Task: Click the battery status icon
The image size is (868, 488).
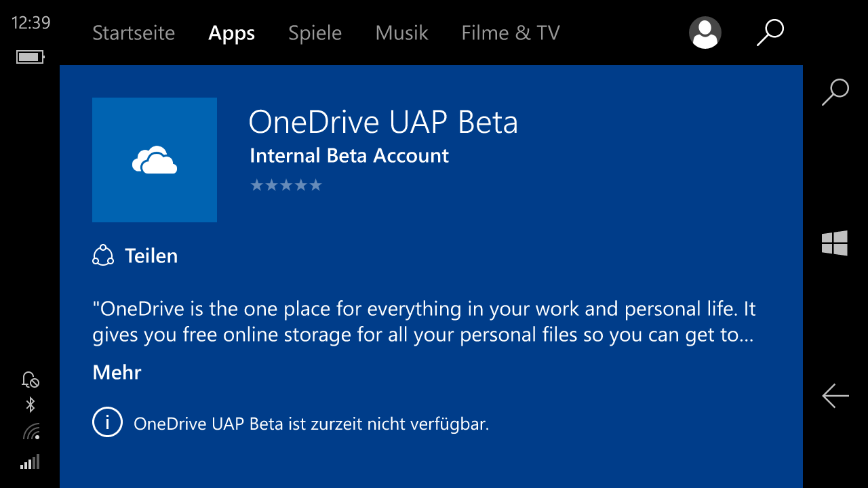Action: [x=31, y=57]
